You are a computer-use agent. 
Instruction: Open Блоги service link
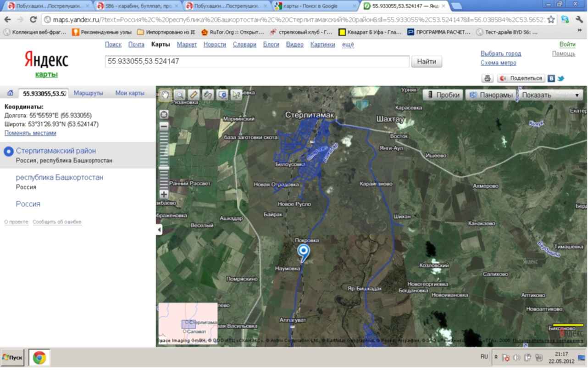[x=271, y=45]
